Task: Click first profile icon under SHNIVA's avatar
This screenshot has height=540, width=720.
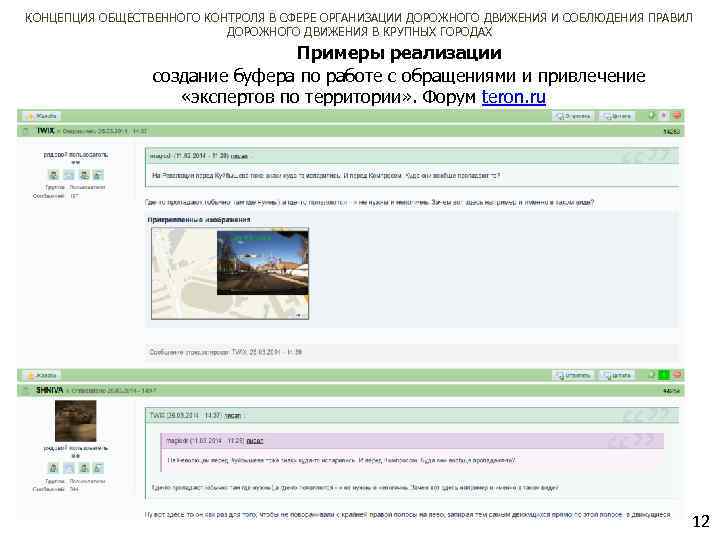Action: pyautogui.click(x=54, y=468)
